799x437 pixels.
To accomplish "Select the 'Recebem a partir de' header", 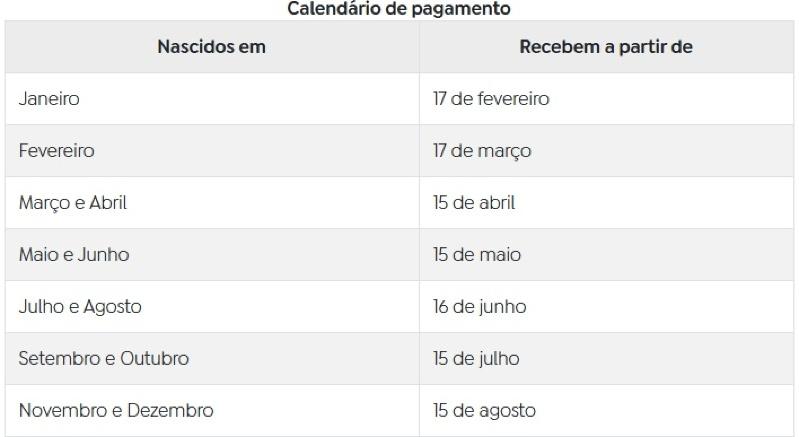I will tap(606, 47).
